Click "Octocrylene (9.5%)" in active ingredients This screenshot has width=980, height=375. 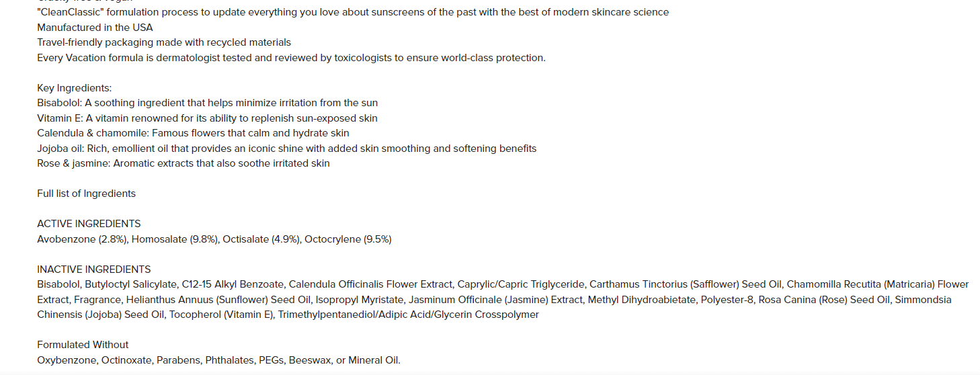[348, 239]
